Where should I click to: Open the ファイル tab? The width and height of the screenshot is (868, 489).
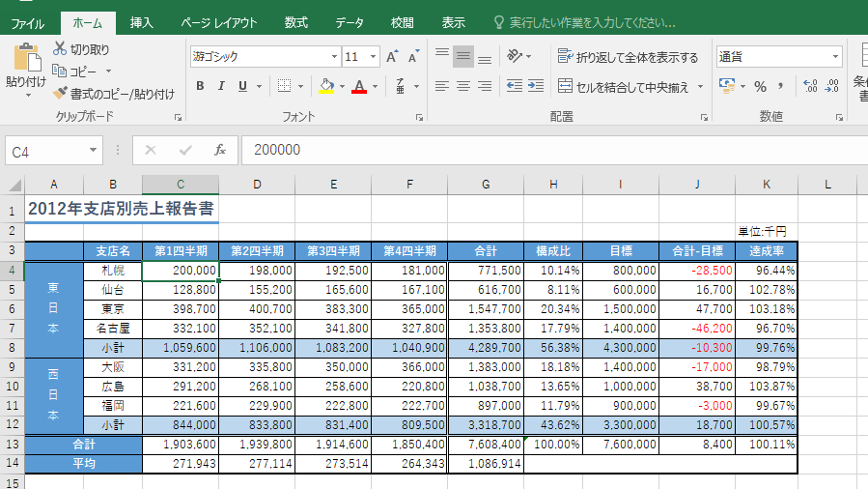coord(27,23)
